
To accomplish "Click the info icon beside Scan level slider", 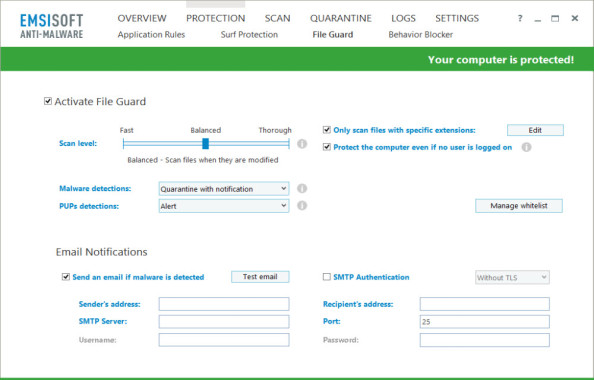I will click(302, 144).
